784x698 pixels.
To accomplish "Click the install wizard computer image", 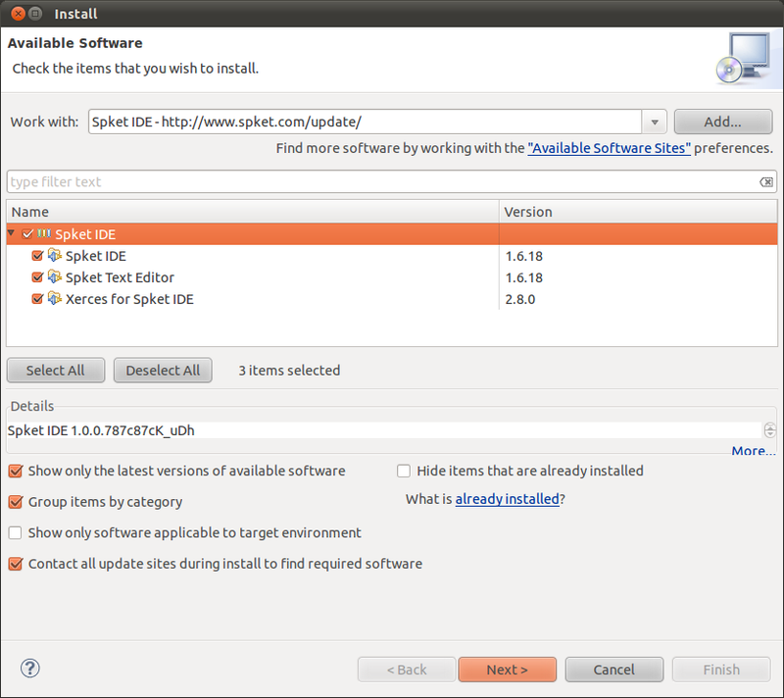I will pos(744,59).
